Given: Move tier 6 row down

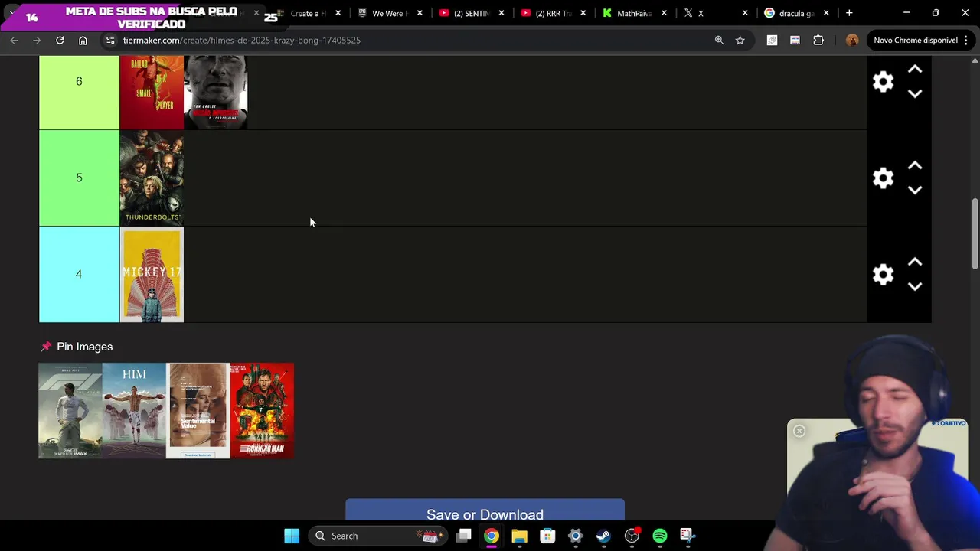Looking at the screenshot, I should [915, 93].
